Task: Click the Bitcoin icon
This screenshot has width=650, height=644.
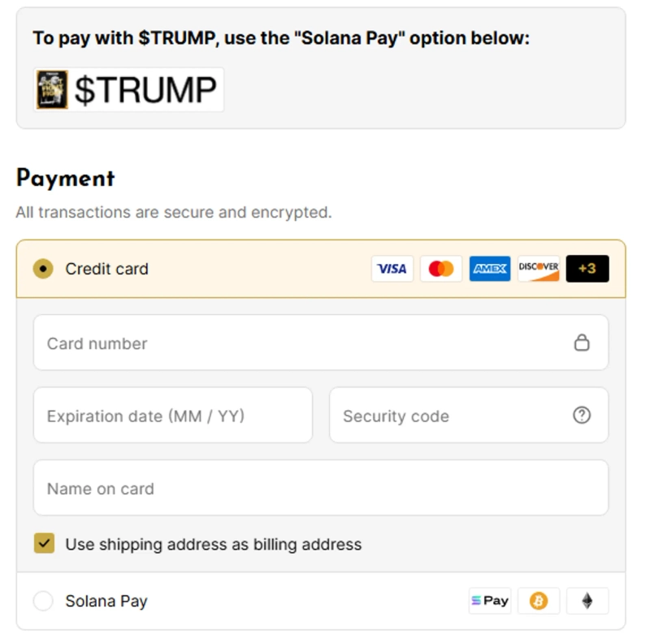Action: tap(539, 601)
